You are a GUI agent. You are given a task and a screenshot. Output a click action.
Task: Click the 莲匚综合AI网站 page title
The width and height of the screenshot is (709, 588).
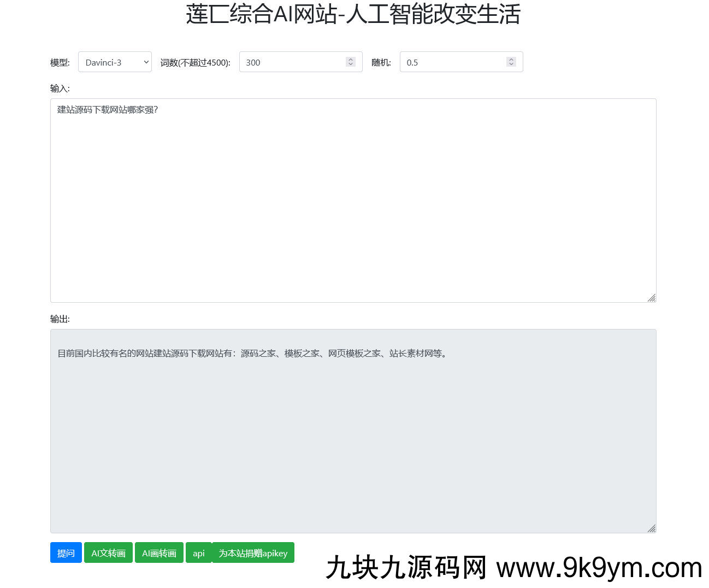353,14
